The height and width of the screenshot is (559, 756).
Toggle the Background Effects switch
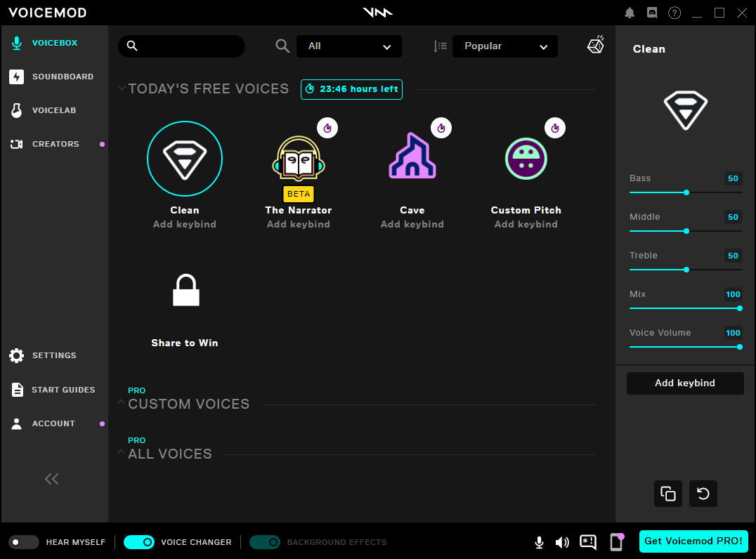tap(265, 542)
